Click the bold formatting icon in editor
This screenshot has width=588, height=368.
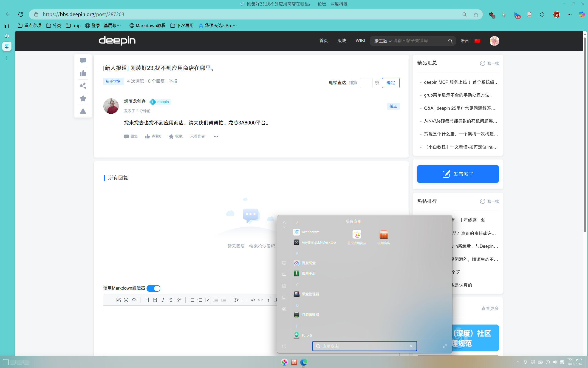coord(155,300)
